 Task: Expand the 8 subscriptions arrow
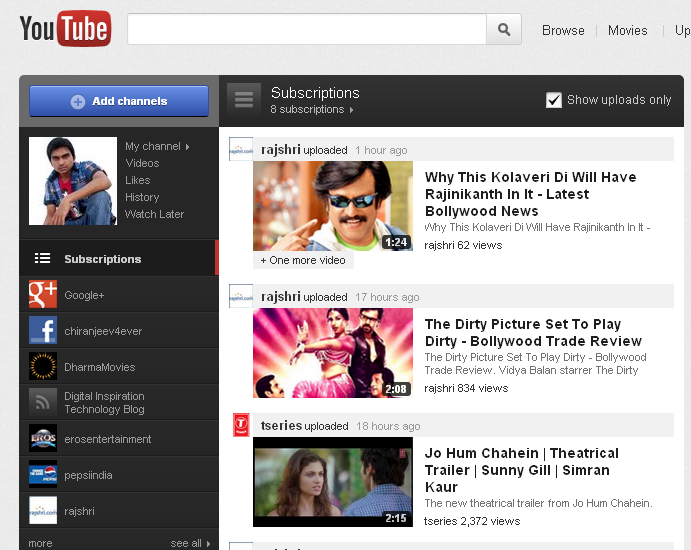(x=351, y=110)
